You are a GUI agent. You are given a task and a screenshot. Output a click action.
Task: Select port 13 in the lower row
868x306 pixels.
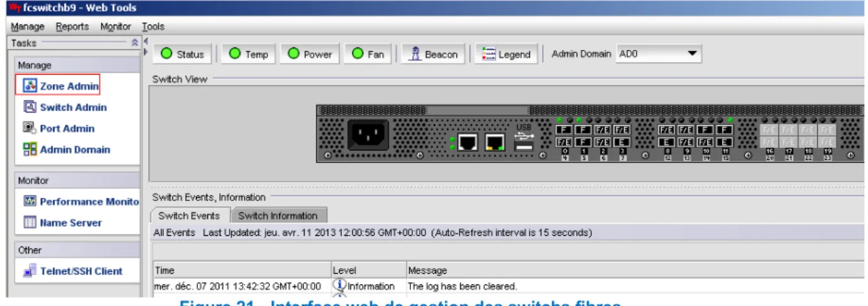point(686,142)
